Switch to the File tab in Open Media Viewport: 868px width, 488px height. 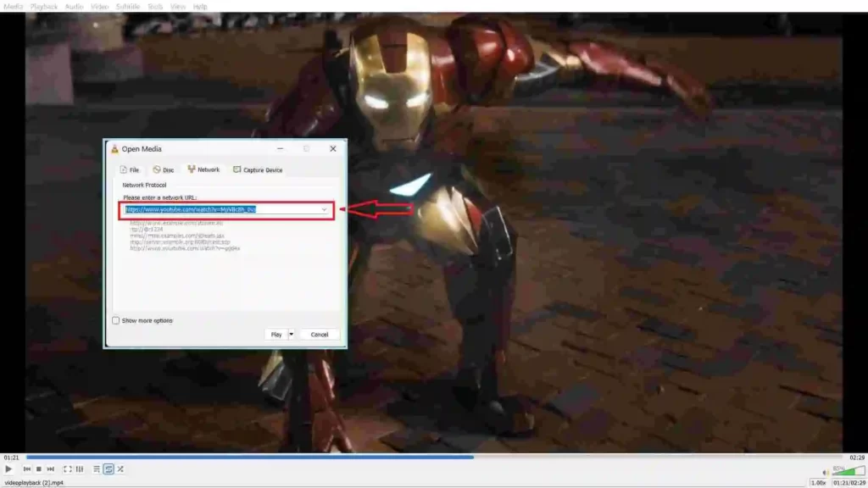tap(130, 169)
